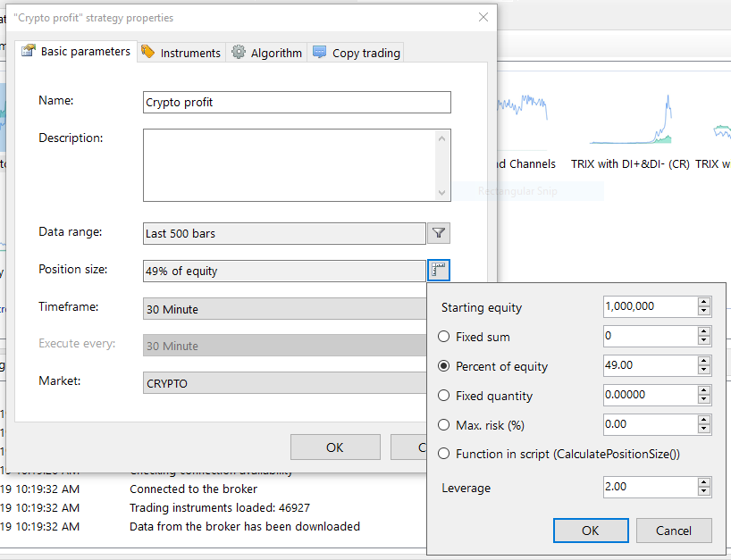Select Function in script radio option
The width and height of the screenshot is (731, 560).
pos(444,454)
